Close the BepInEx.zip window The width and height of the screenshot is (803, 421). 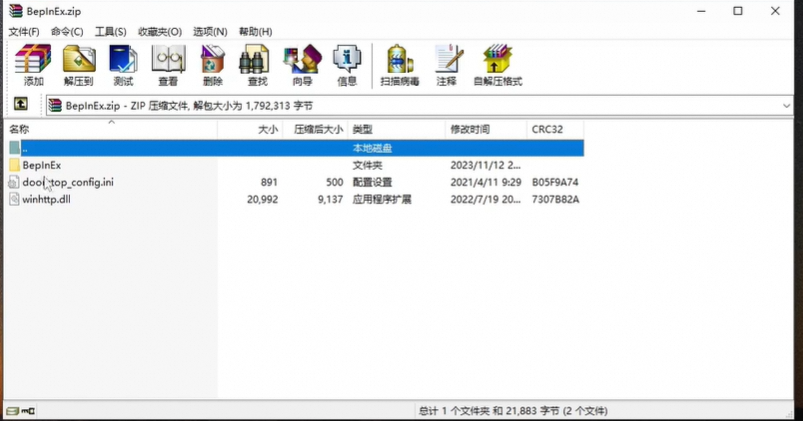(775, 11)
